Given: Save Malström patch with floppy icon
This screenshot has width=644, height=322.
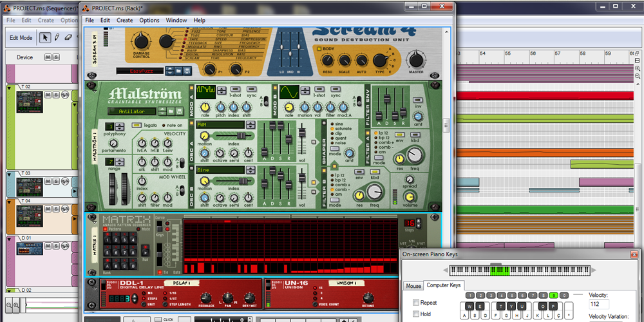Looking at the screenshot, I should [180, 111].
